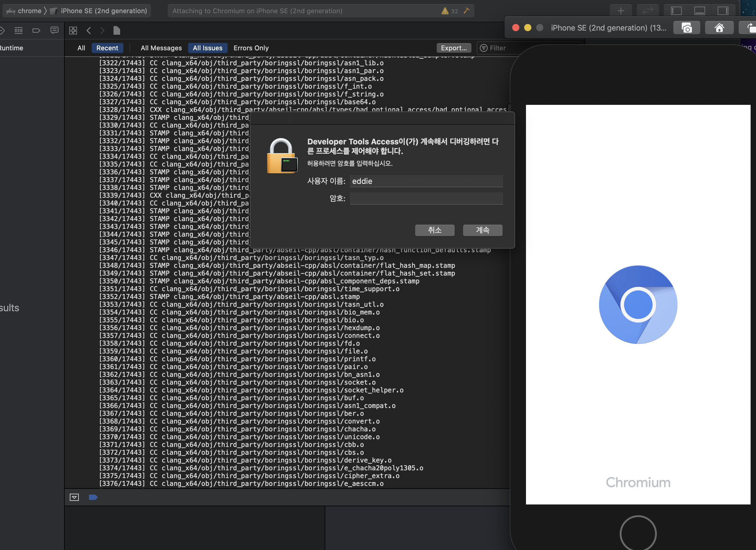
Task: Toggle the bottom debug area panel
Action: click(700, 11)
